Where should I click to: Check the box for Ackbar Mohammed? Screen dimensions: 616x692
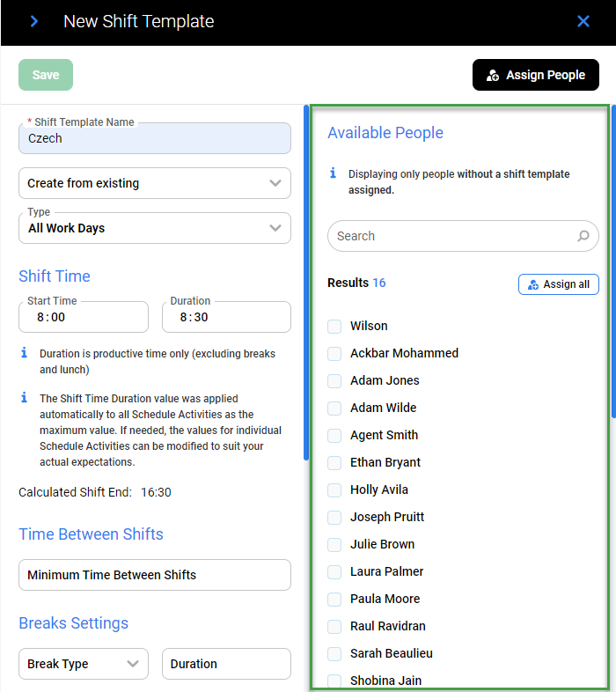tap(334, 354)
